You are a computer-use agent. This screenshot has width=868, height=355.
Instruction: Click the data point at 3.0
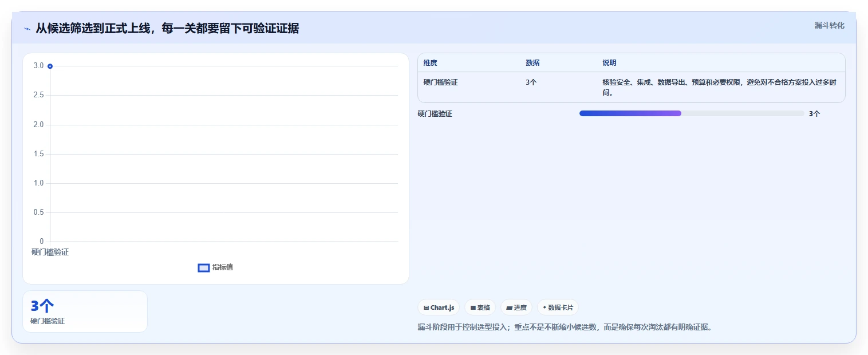click(50, 66)
